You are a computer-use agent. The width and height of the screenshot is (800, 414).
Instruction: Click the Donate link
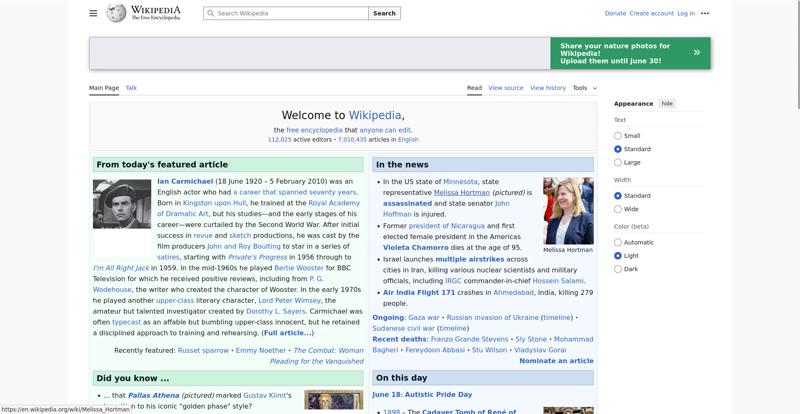(x=615, y=13)
